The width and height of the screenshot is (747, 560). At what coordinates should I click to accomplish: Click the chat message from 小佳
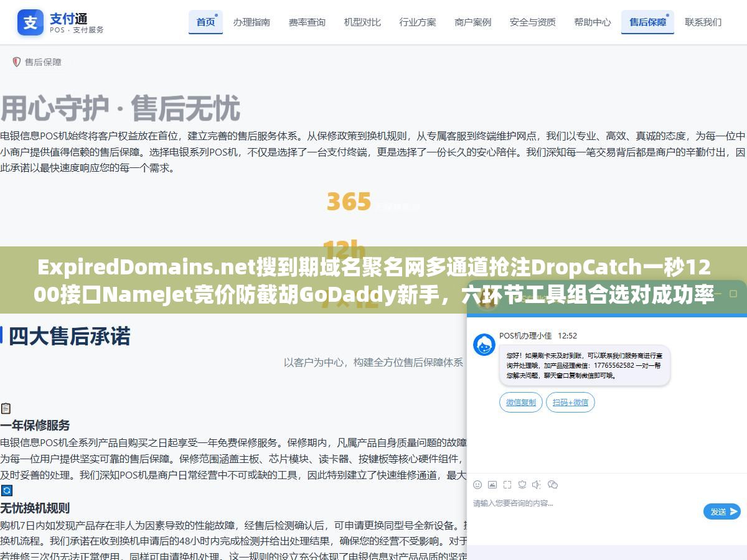pyautogui.click(x=585, y=366)
